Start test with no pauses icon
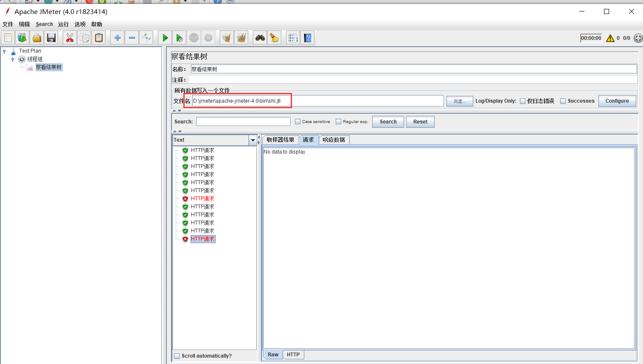Screen dimensions: 643x364 pos(180,38)
